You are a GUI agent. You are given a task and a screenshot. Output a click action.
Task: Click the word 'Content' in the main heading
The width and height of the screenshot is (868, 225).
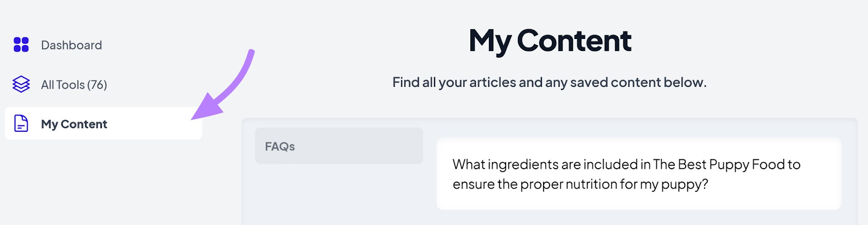click(574, 41)
